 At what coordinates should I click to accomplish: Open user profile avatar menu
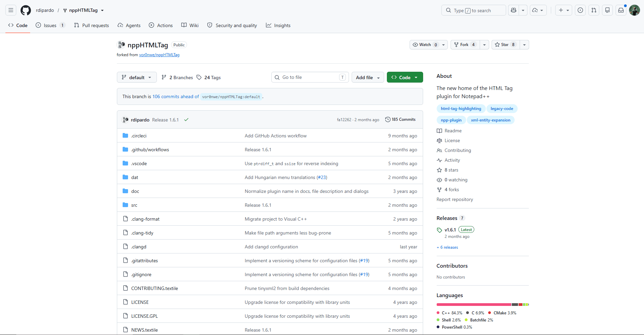(x=635, y=10)
